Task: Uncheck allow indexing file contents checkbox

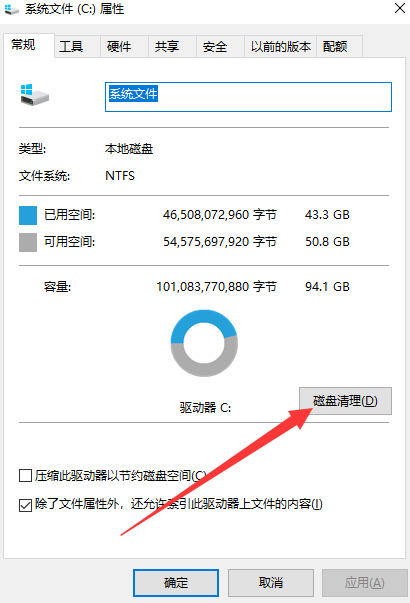Action: (x=25, y=505)
